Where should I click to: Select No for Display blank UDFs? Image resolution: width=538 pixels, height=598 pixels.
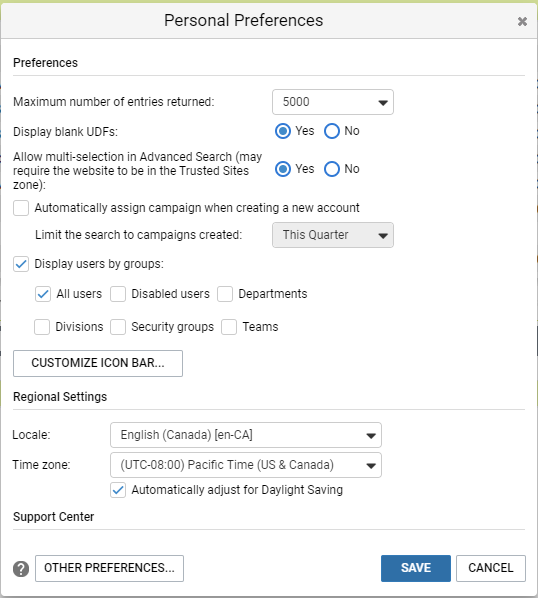tap(332, 131)
